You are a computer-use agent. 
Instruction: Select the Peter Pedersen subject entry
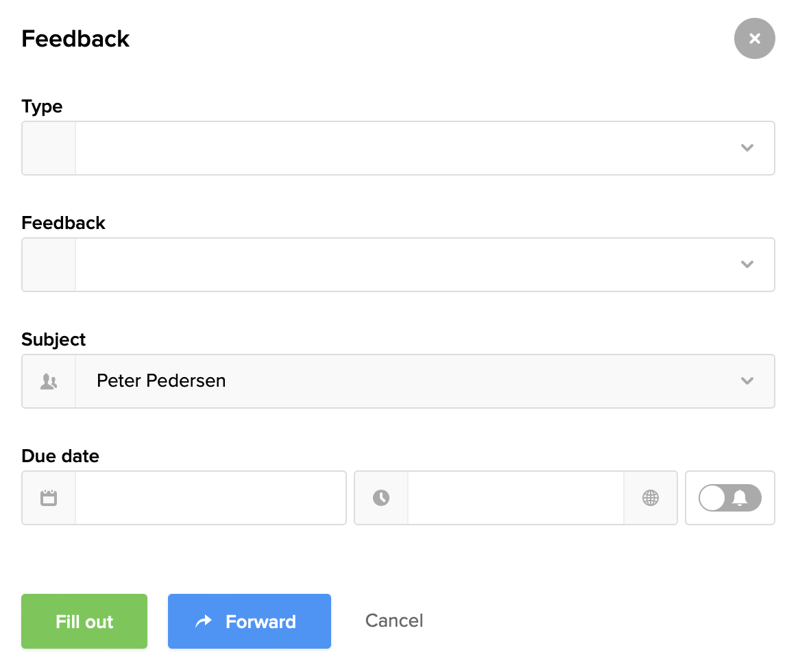[161, 381]
